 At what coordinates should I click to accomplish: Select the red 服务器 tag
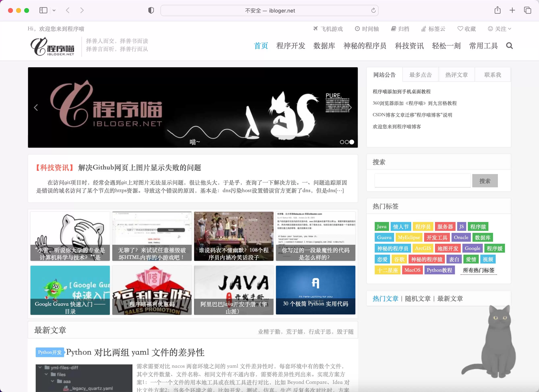(x=445, y=226)
